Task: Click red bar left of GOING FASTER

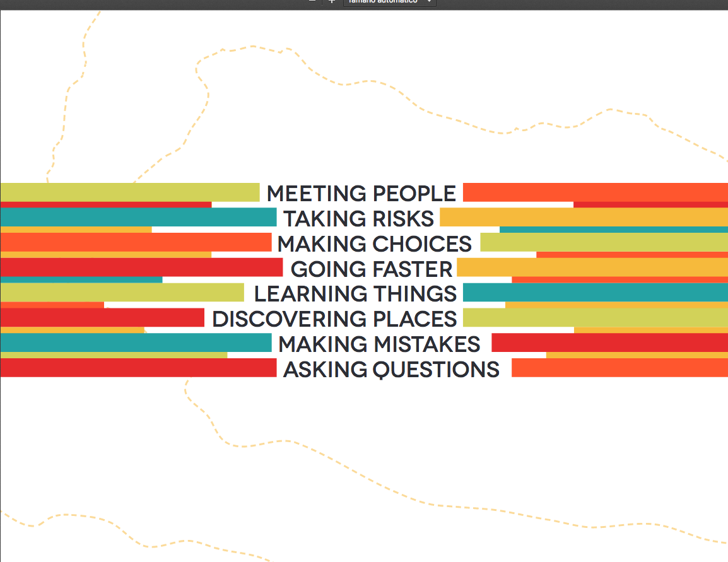Action: click(141, 267)
